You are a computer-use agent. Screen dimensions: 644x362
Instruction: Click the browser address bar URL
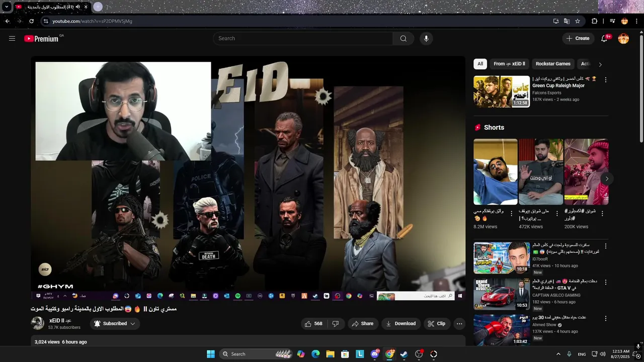click(x=92, y=21)
